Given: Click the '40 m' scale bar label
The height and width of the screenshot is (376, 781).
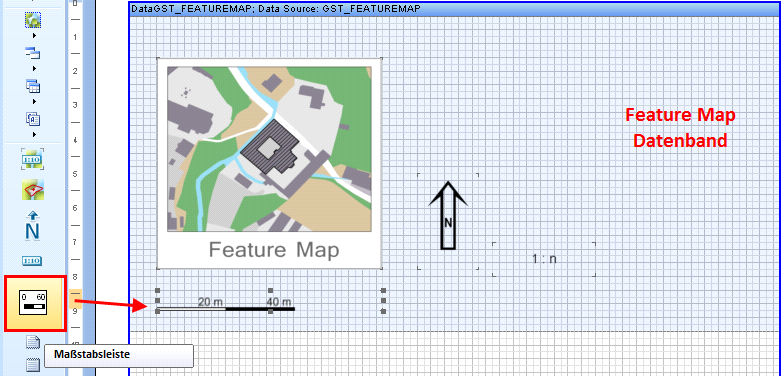Looking at the screenshot, I should (x=279, y=302).
